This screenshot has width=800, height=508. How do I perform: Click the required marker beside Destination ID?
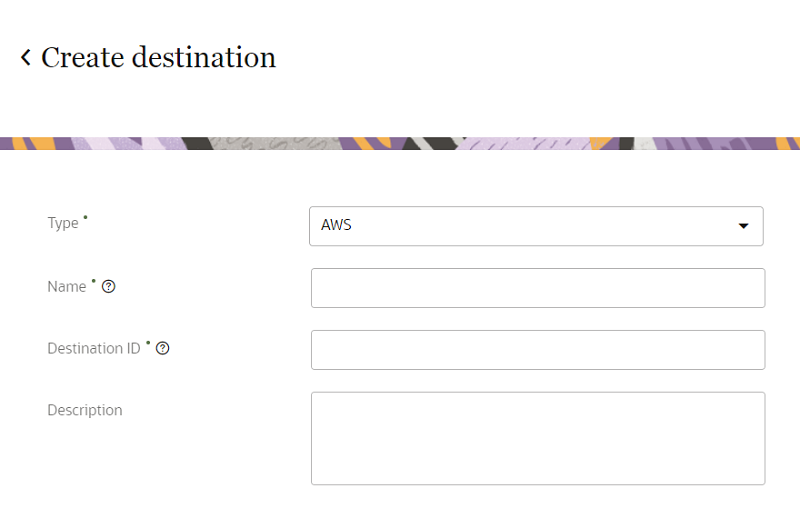(148, 343)
